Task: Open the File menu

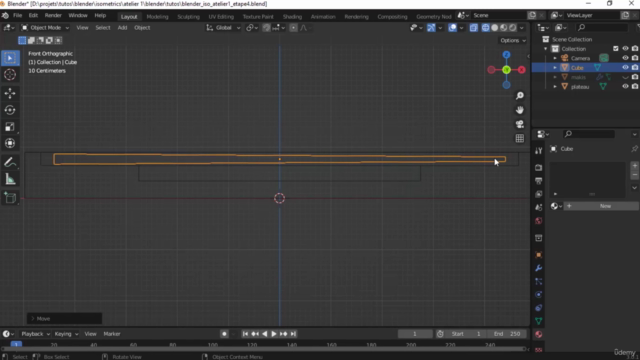Action: point(18,16)
